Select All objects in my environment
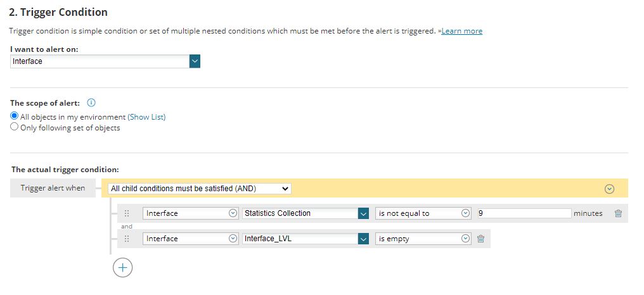 15,116
